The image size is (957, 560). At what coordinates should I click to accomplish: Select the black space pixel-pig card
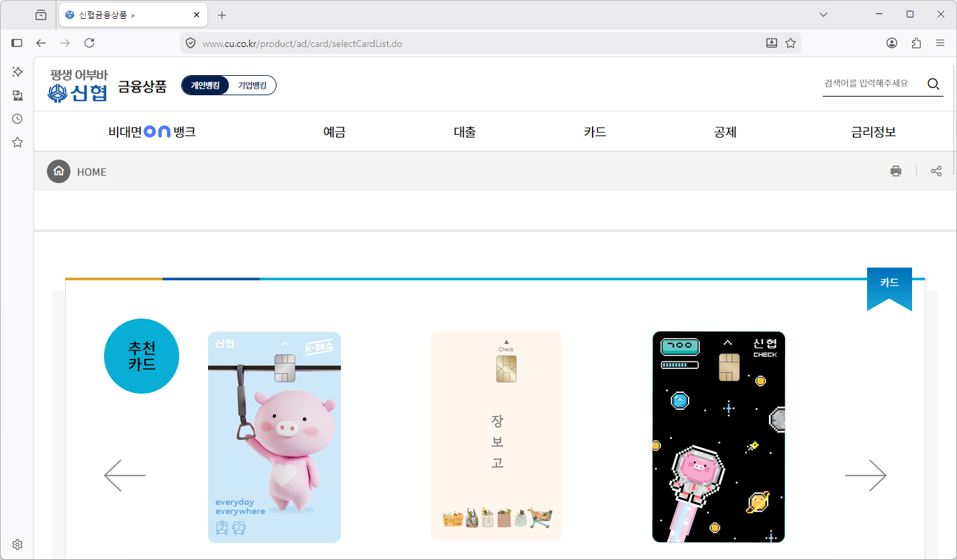[719, 437]
